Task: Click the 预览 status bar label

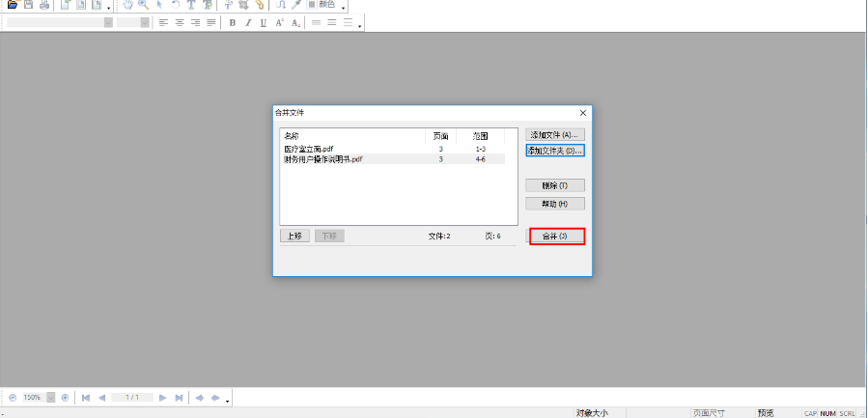Action: tap(766, 413)
